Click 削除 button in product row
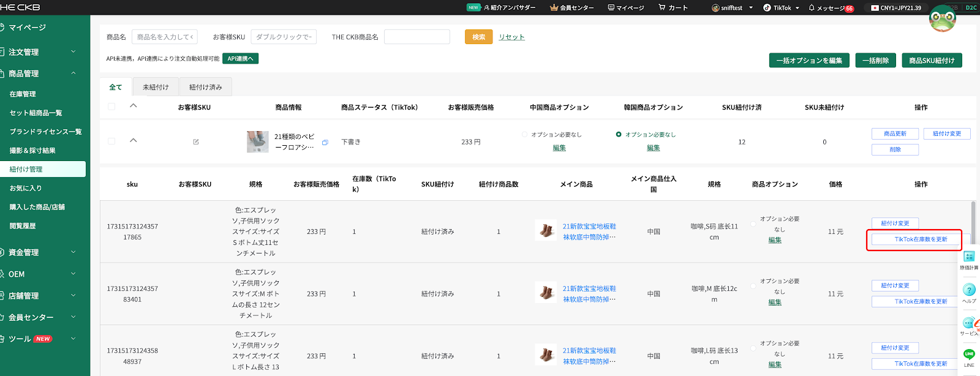Image resolution: width=980 pixels, height=376 pixels. (x=895, y=149)
